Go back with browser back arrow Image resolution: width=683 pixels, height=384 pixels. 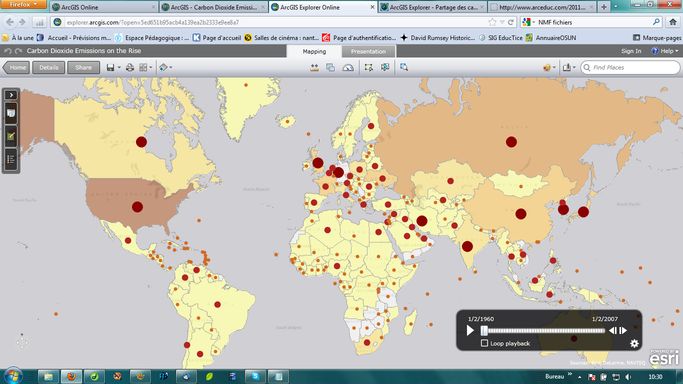coord(10,22)
